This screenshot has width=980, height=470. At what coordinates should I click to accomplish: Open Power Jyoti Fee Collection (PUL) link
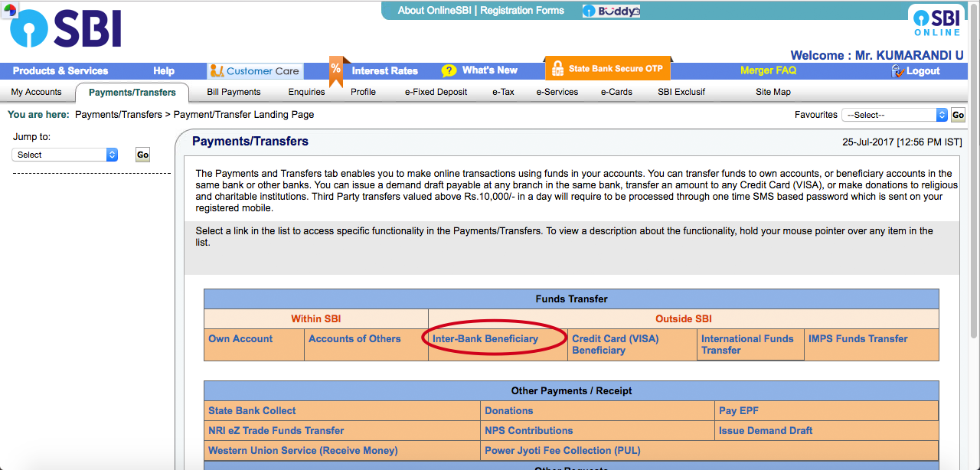563,451
